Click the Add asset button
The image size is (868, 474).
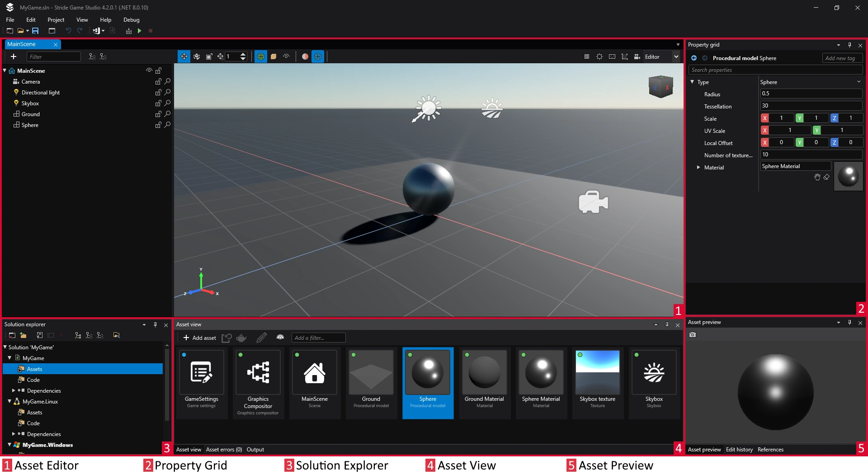(x=199, y=338)
